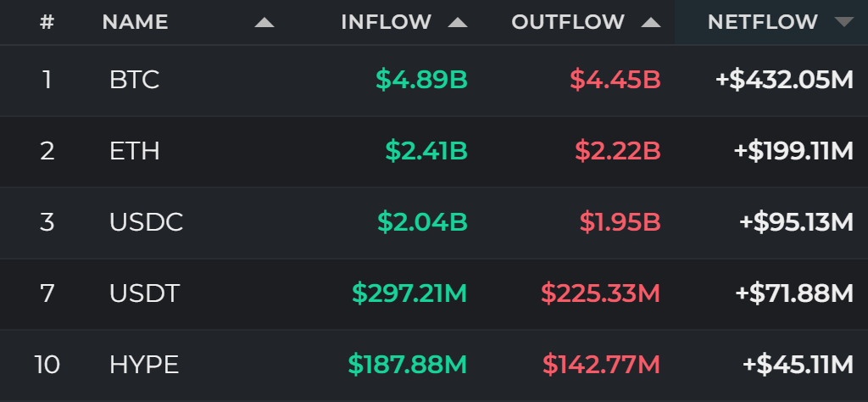Viewport: 868px width, 402px height.
Task: Click USDC netflow +$95.13M
Action: click(x=796, y=222)
